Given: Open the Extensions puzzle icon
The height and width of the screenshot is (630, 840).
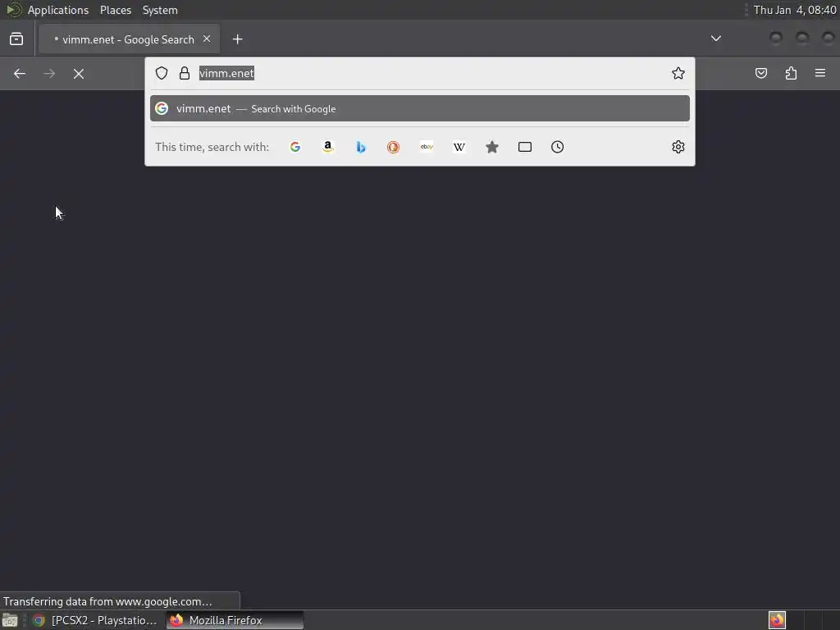Looking at the screenshot, I should (x=791, y=73).
